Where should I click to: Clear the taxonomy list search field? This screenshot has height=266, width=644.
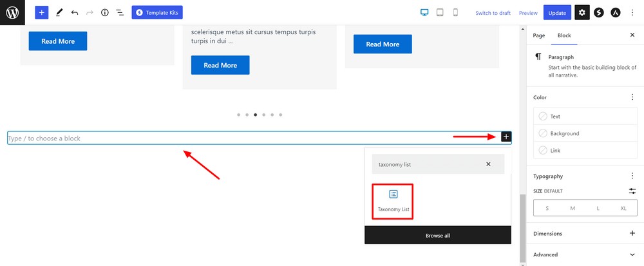(x=488, y=164)
